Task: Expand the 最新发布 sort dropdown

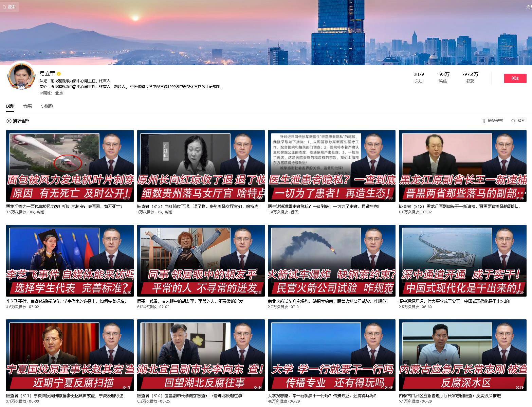Action: tap(495, 121)
